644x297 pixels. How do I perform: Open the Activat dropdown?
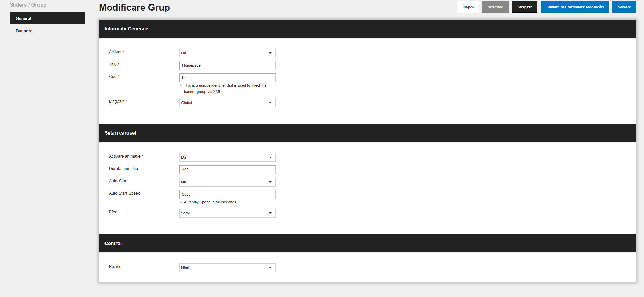point(227,53)
